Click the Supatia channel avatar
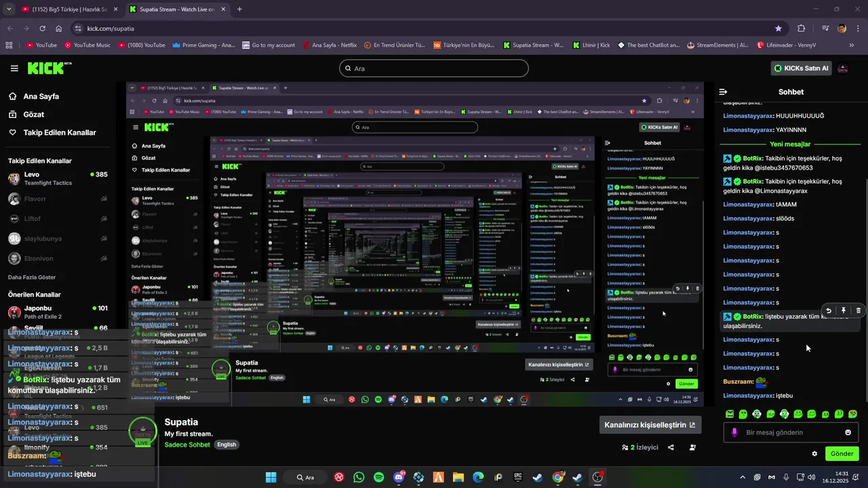Viewport: 868px width, 488px height. pyautogui.click(x=142, y=431)
